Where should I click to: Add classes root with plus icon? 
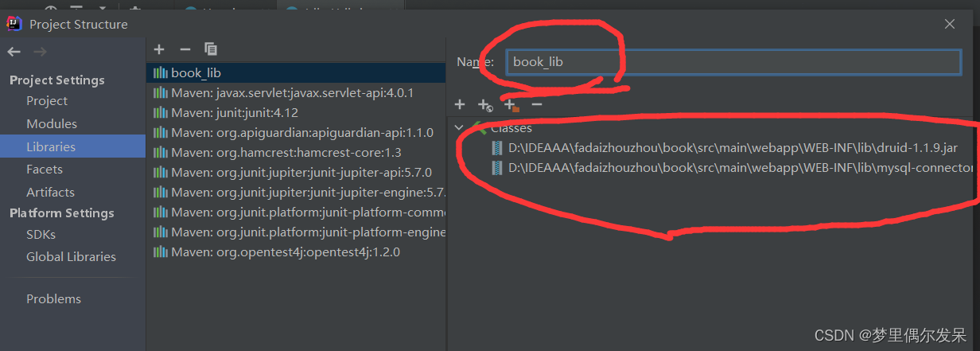[460, 104]
